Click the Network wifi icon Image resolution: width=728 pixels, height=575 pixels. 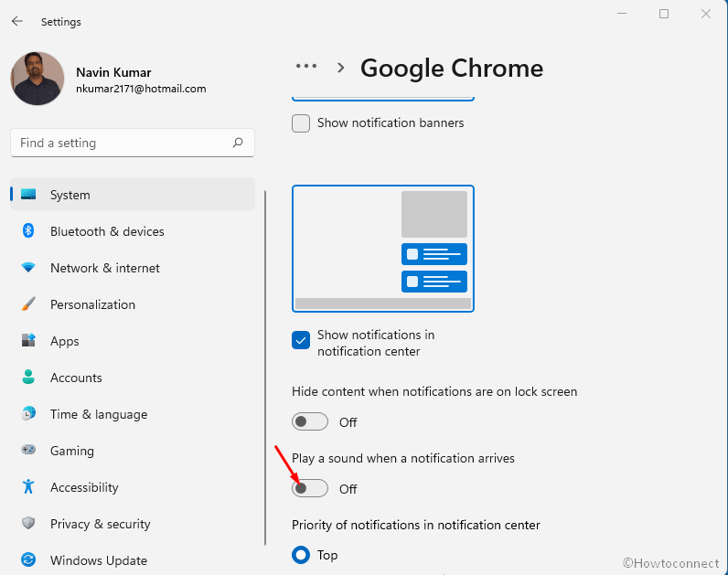pos(28,268)
